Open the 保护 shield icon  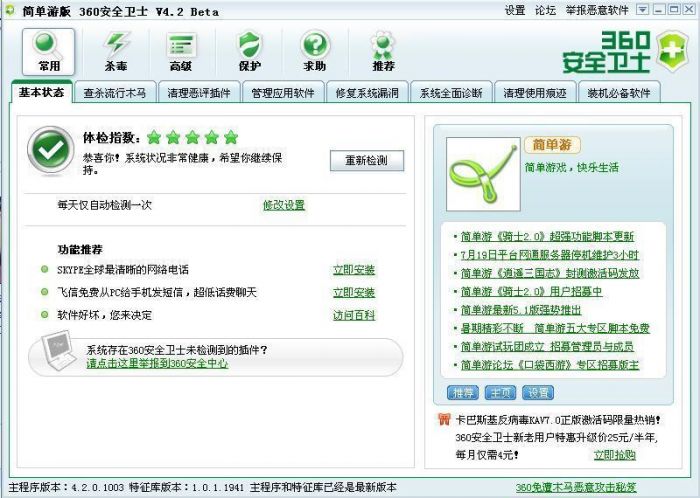click(x=249, y=52)
